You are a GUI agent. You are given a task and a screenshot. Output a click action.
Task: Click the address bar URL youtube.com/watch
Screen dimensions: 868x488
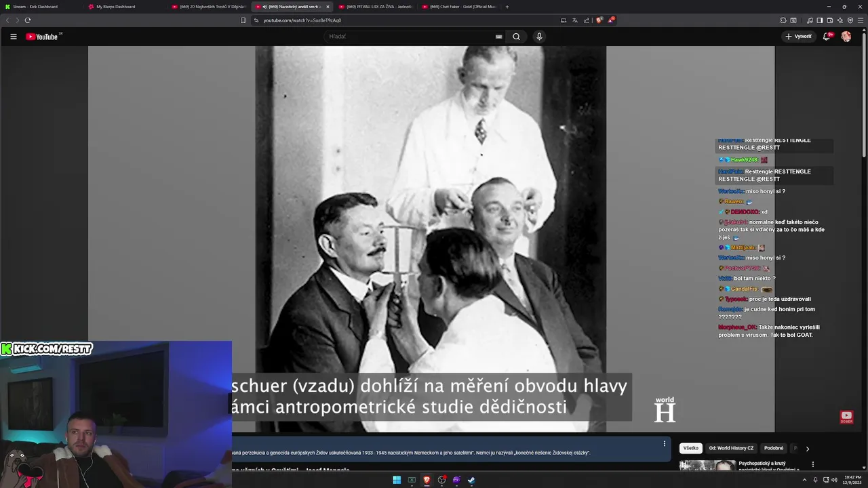[302, 20]
